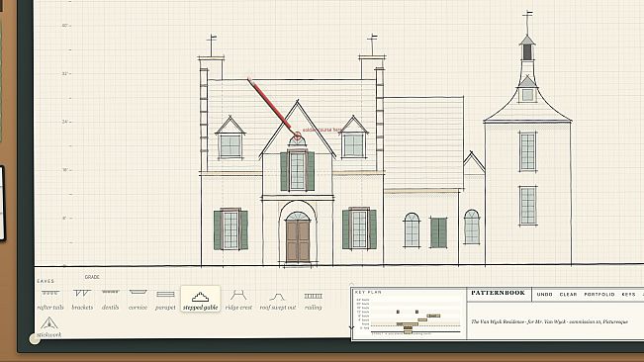Viewport: 644px width, 362px height.
Task: Switch to the EAVES pattern category
Action: pyautogui.click(x=46, y=281)
